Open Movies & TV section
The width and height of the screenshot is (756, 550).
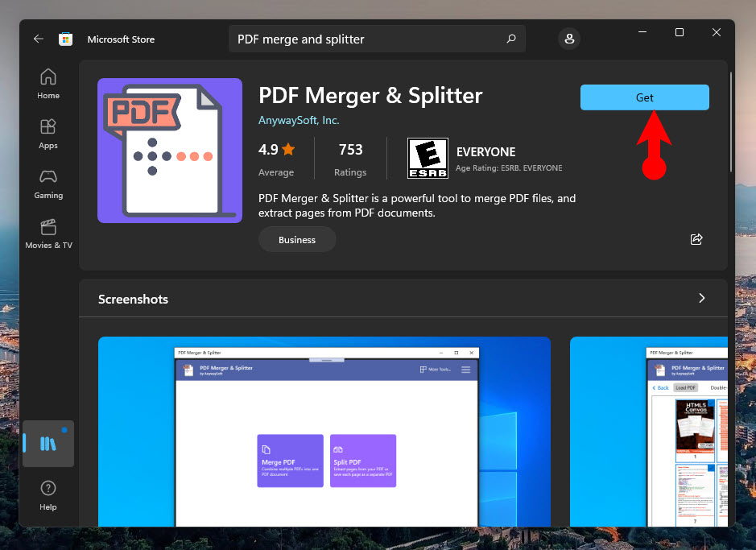pyautogui.click(x=48, y=234)
